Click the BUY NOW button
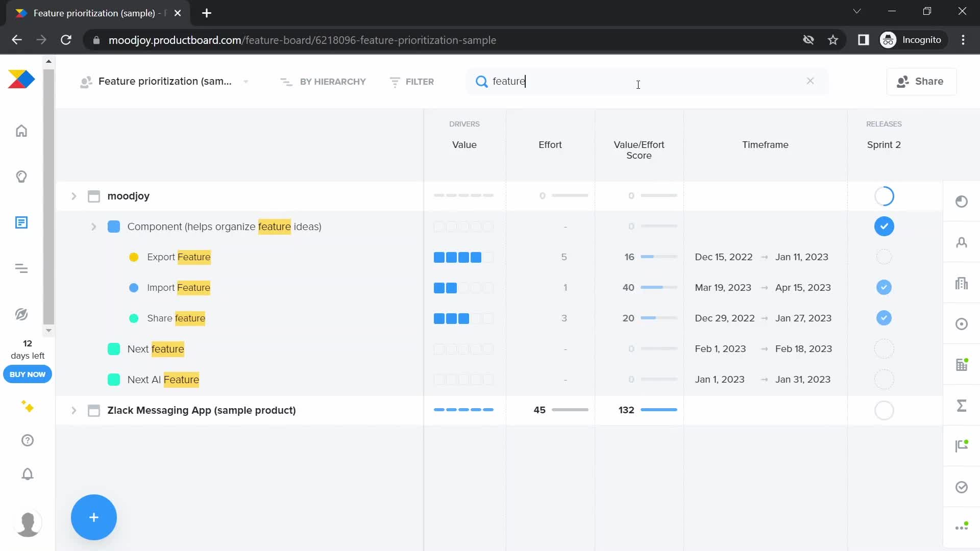This screenshot has width=980, height=551. click(28, 374)
